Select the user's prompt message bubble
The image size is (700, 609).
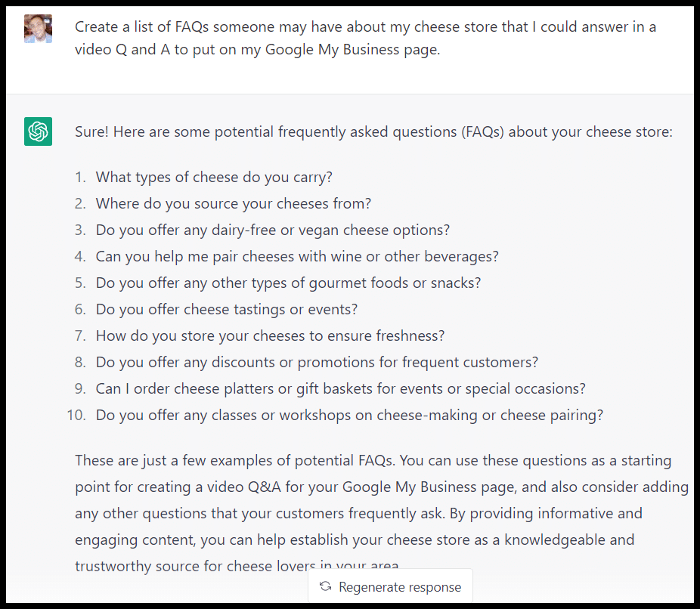point(363,38)
